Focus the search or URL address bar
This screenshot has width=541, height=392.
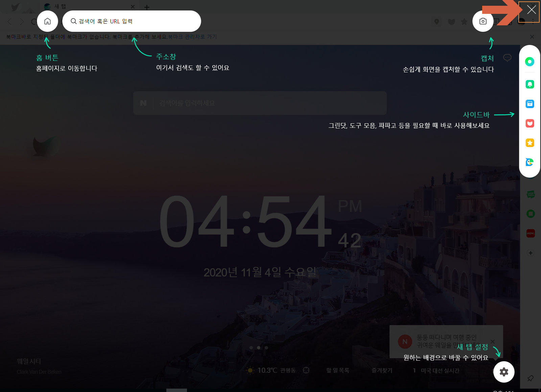(x=132, y=21)
